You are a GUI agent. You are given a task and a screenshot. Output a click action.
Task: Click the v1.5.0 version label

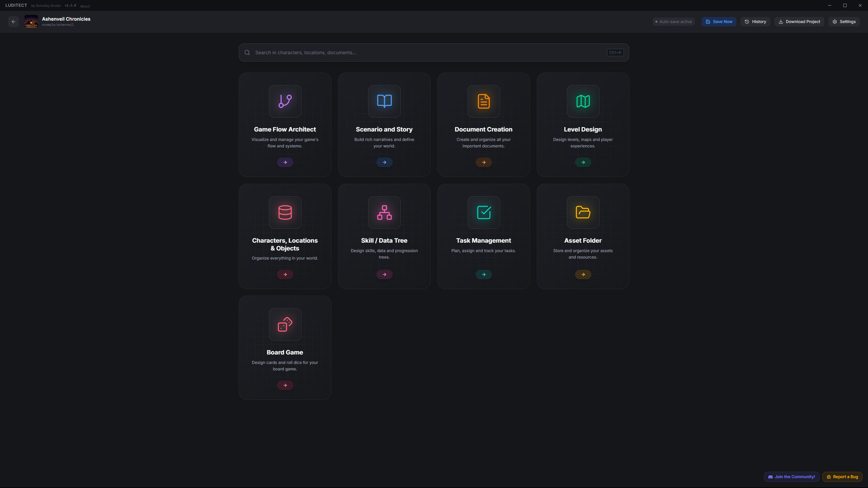[x=71, y=6]
